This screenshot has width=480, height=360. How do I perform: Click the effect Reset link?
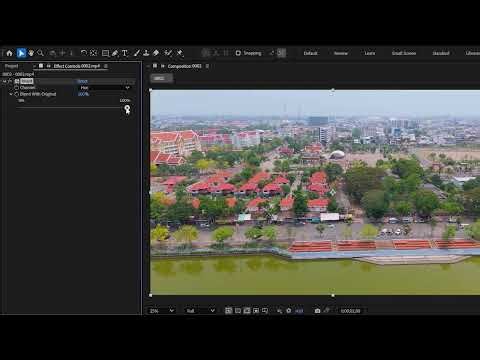(x=83, y=81)
